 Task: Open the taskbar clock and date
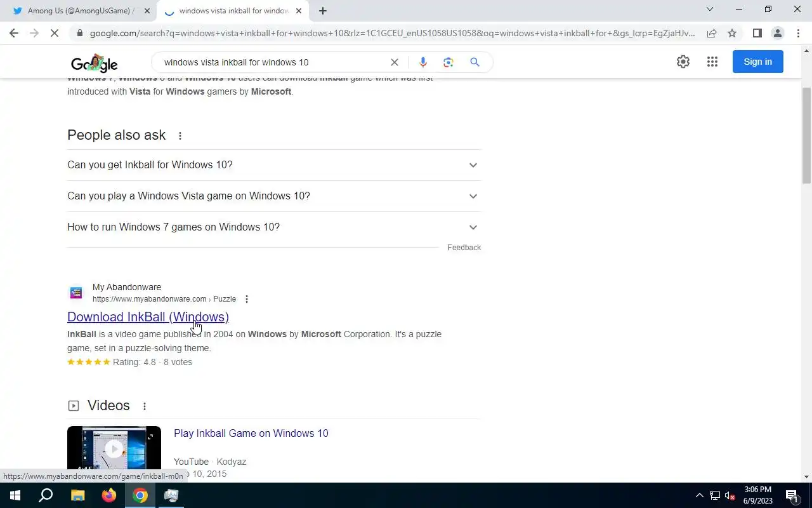click(758, 495)
